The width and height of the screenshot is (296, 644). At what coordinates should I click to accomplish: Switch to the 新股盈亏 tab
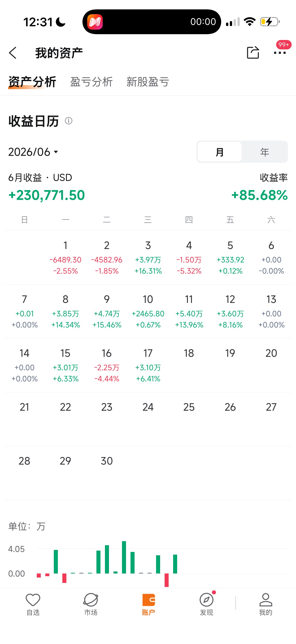click(148, 82)
